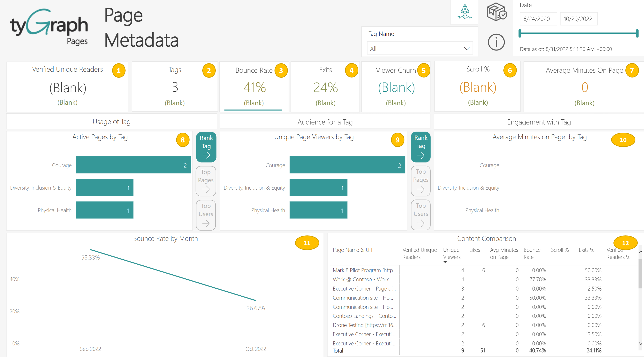Sort by Unique Viewers column arrow

[x=445, y=262]
